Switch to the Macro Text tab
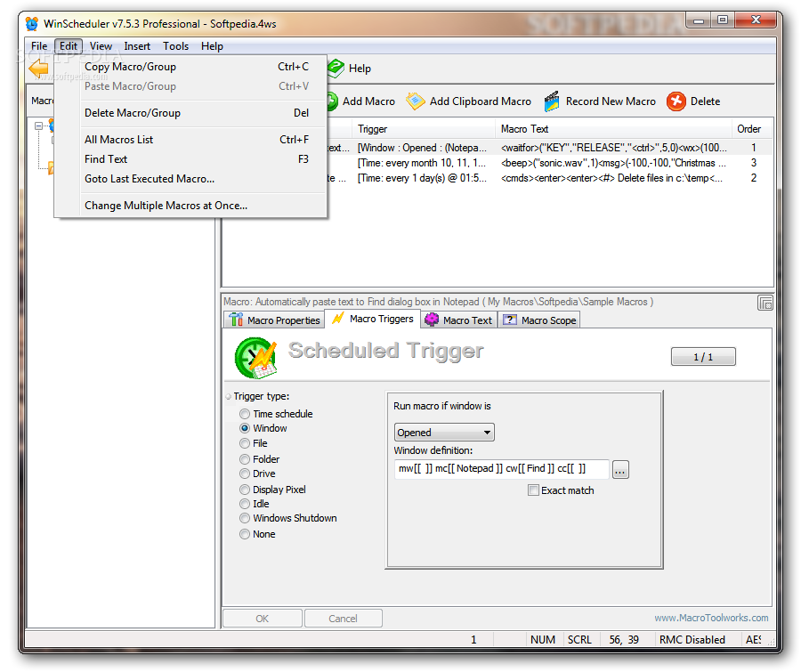801x672 pixels. [458, 320]
